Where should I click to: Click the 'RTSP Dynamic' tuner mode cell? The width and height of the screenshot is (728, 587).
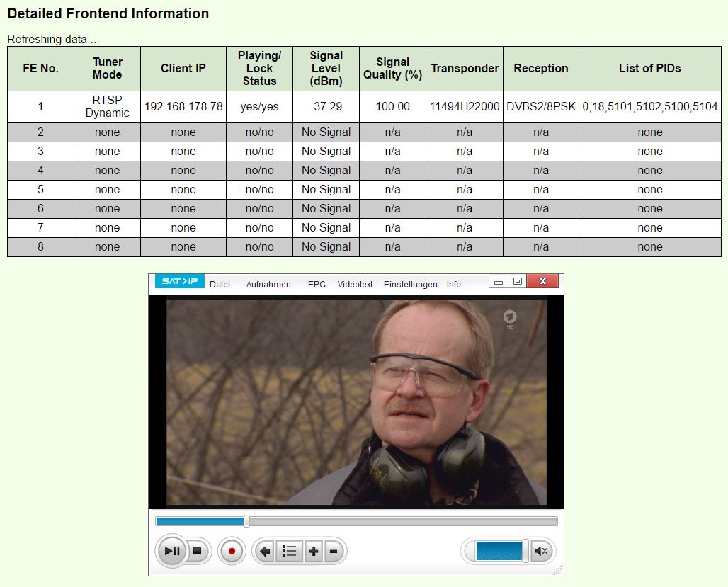[x=107, y=106]
